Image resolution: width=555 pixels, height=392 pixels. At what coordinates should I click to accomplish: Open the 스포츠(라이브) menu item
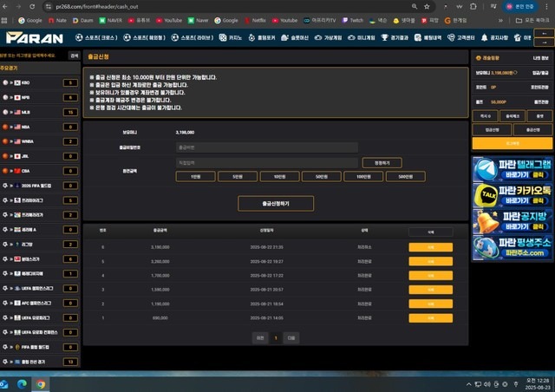point(193,37)
